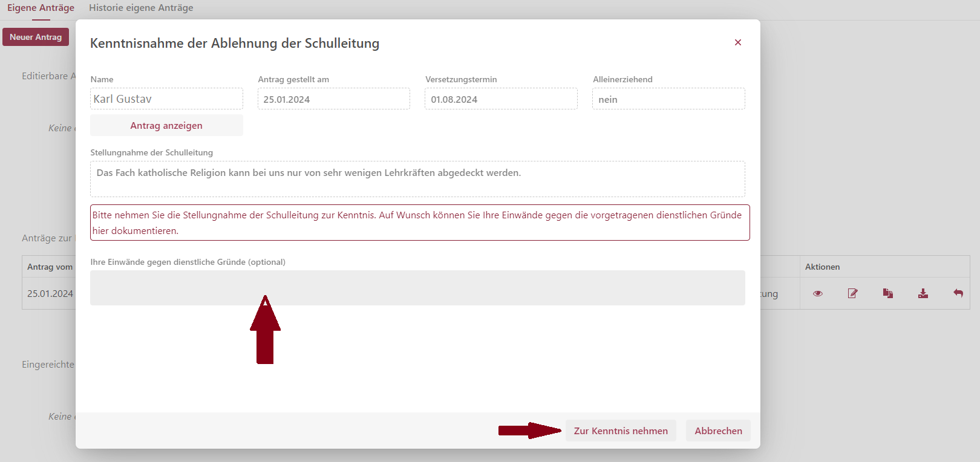Image resolution: width=980 pixels, height=462 pixels.
Task: Open the Historie eigene Anträge tab
Action: click(x=141, y=8)
